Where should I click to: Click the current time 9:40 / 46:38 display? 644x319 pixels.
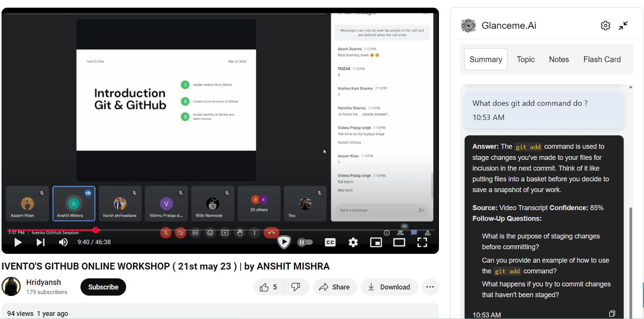94,242
